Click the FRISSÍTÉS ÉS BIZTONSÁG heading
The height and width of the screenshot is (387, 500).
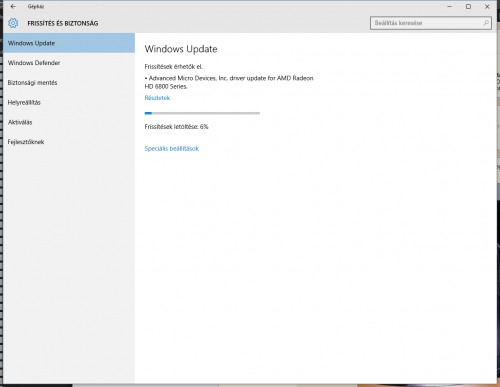tap(63, 23)
